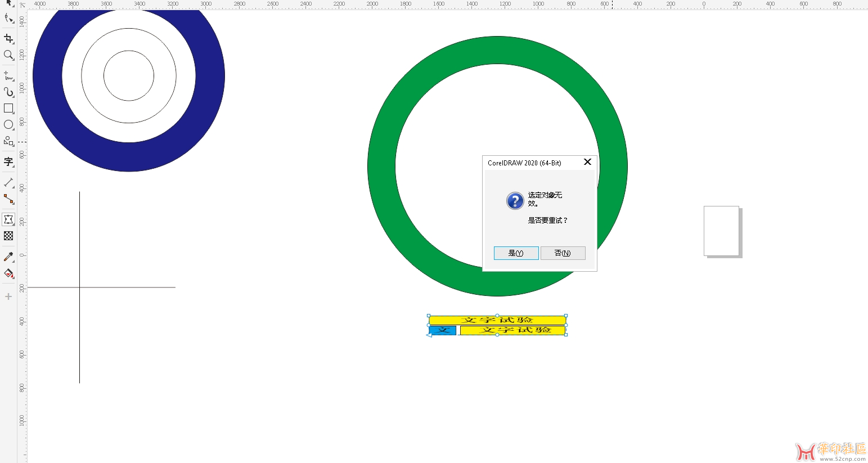Click the CorelDRAW 2020 (64-Bit) dialog title
The height and width of the screenshot is (463, 868).
[524, 163]
